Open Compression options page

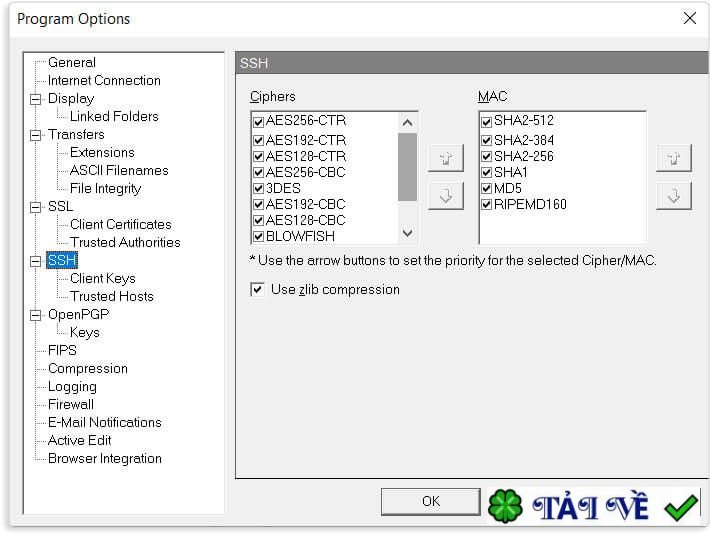click(88, 368)
